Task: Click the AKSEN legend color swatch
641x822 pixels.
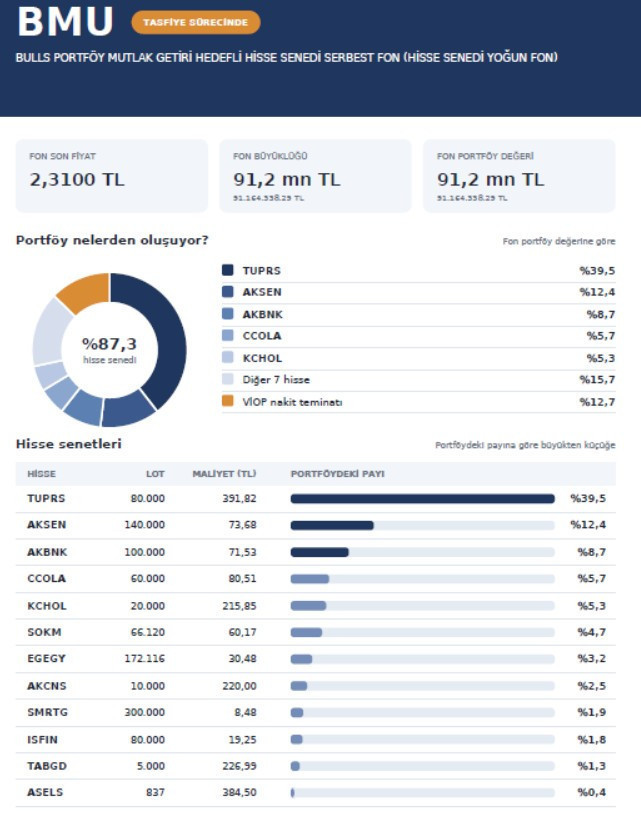Action: click(x=227, y=291)
